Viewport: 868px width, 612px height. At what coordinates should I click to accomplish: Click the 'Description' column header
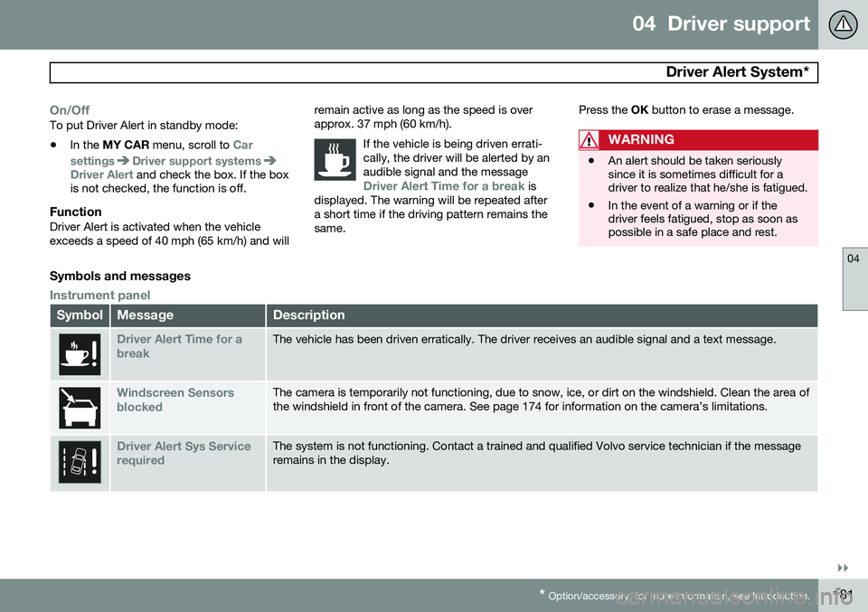542,315
